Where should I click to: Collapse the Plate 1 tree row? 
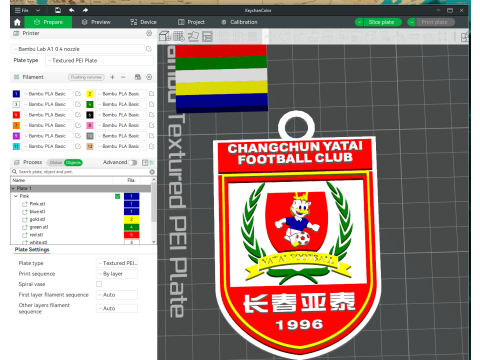tap(13, 188)
